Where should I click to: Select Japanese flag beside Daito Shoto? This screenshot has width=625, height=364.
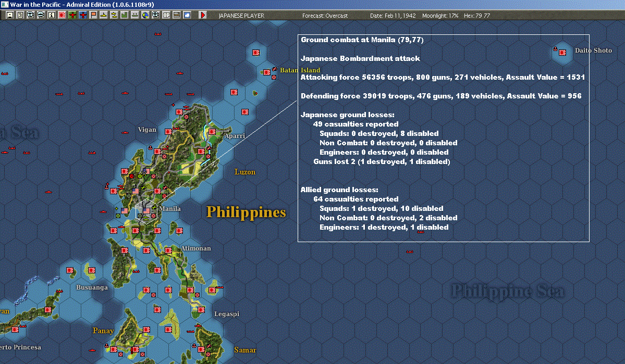[x=562, y=52]
